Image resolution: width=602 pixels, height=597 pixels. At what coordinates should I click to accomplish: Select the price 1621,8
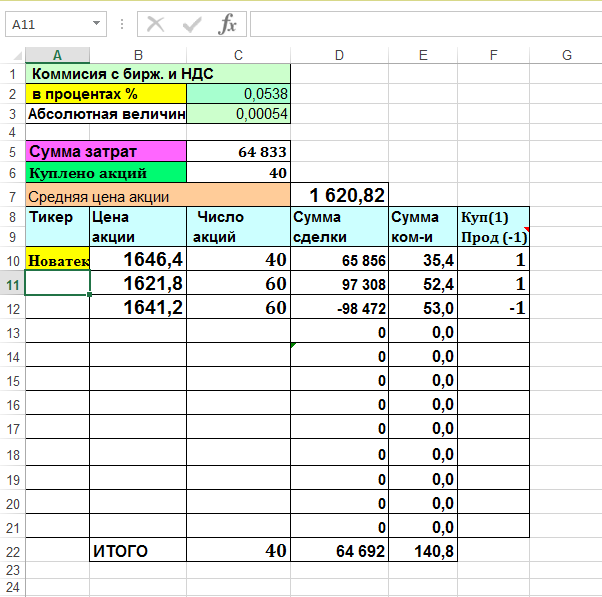point(138,283)
